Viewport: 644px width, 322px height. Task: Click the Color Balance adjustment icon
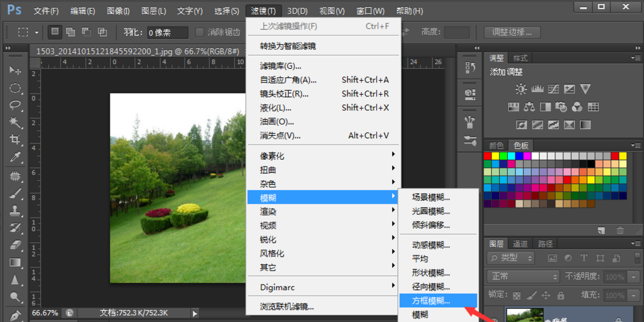(x=529, y=107)
